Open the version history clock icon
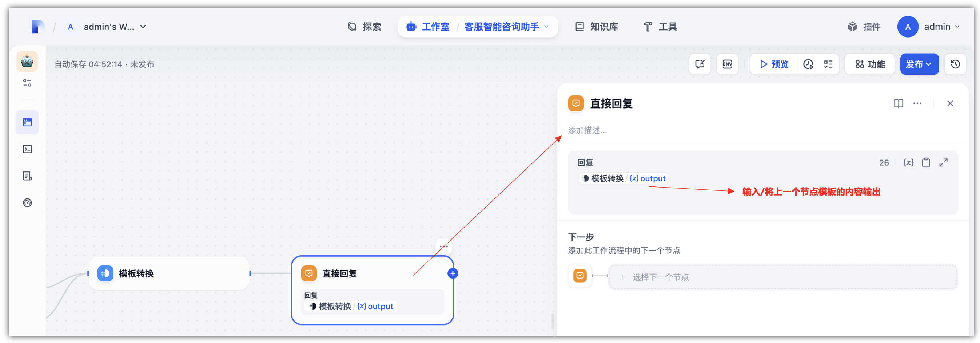 tap(956, 64)
